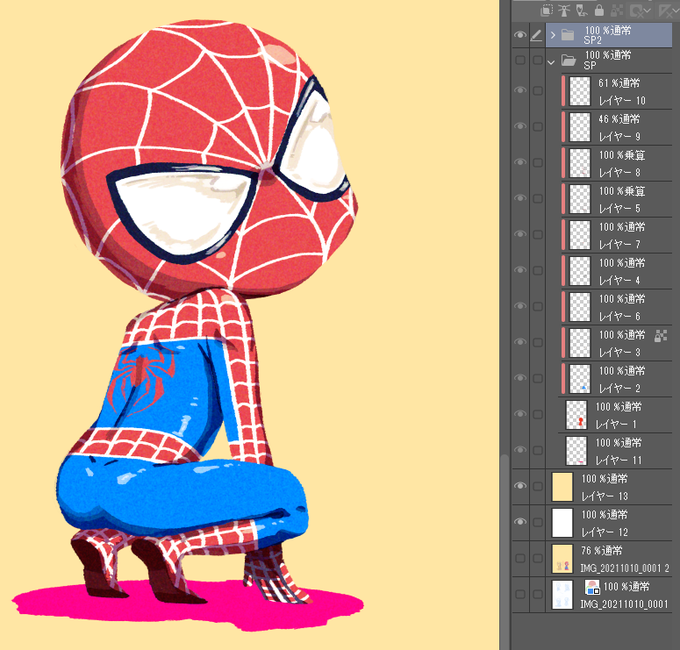Hide レイヤー 13 background color layer
This screenshot has height=650, width=680.
click(520, 486)
